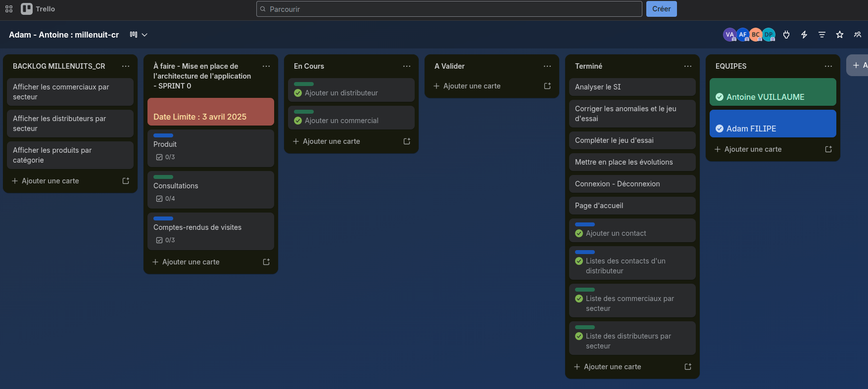Create from template in EQUIPES list
This screenshot has width=868, height=389.
(828, 149)
